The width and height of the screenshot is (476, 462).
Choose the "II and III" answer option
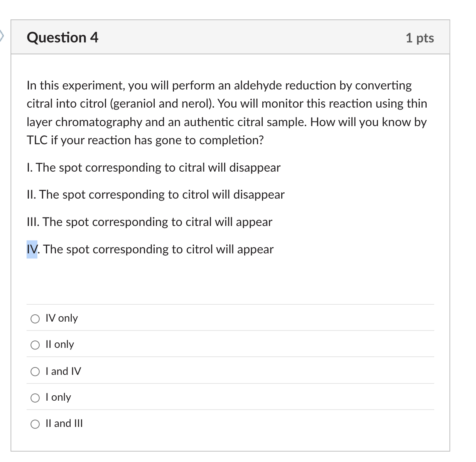(35, 424)
